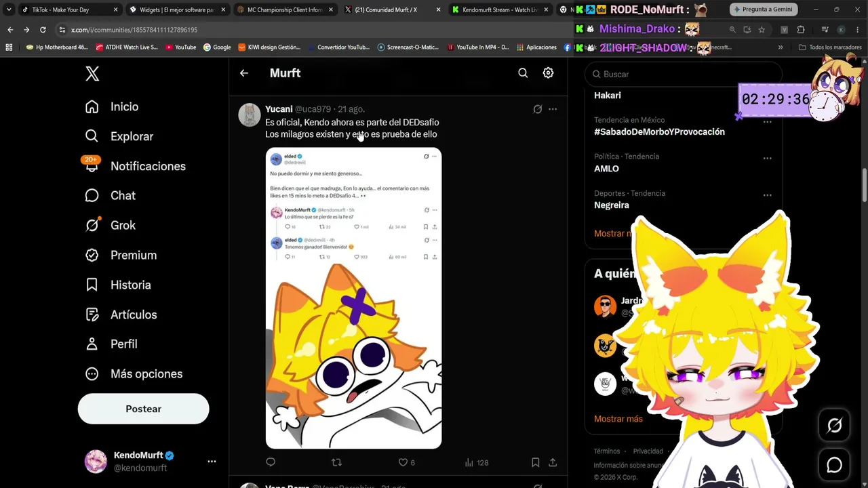Open the Chrome apps grid shortcut
This screenshot has height=488, width=868.
point(9,47)
